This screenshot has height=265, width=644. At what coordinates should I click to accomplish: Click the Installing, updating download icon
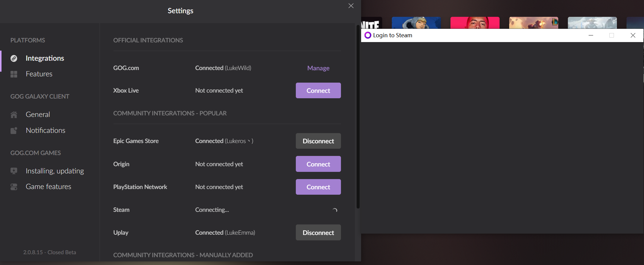click(x=14, y=171)
